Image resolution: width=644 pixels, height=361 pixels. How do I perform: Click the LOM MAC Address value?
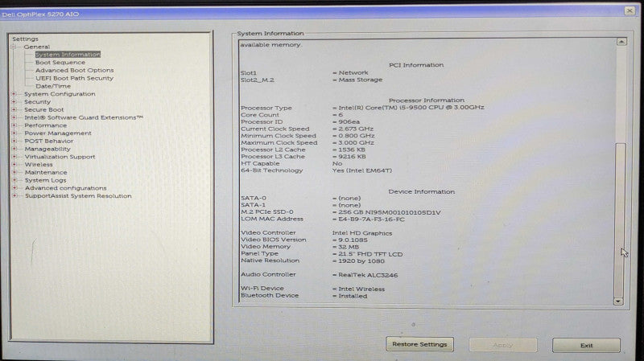coord(371,219)
